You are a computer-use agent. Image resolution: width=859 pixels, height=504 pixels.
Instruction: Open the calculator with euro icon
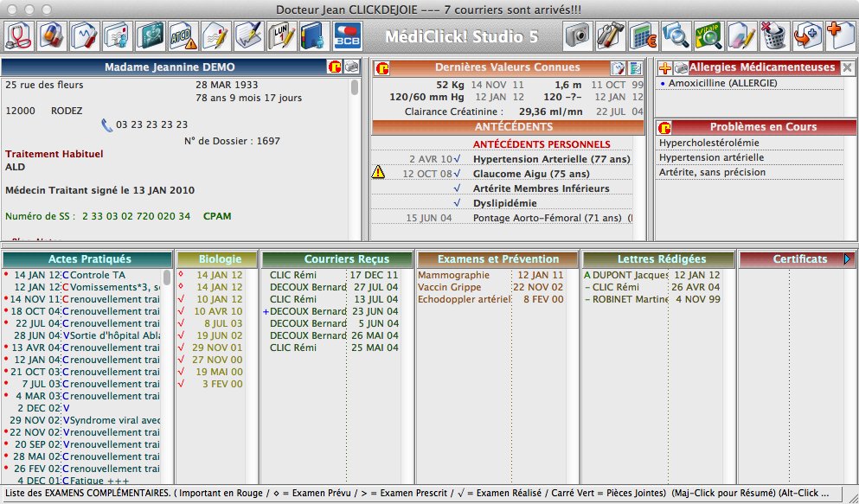[x=644, y=36]
